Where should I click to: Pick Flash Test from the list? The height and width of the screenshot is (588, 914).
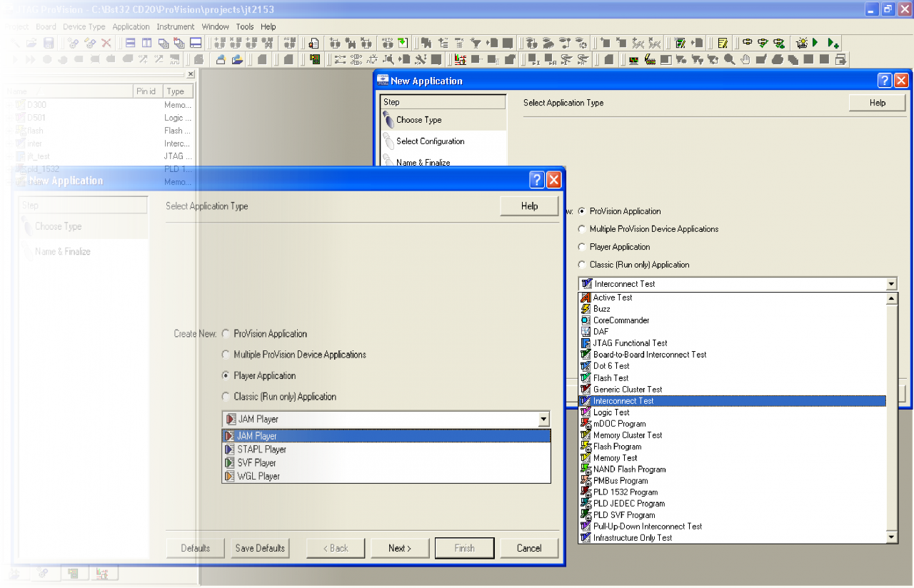(732, 378)
